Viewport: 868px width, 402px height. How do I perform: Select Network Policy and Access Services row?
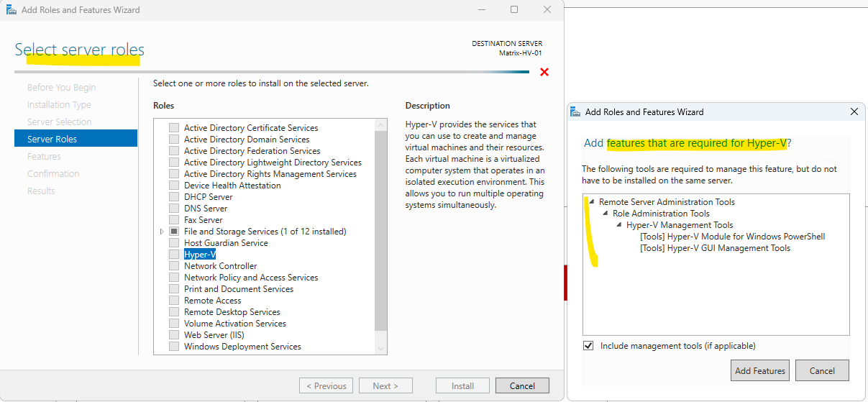[251, 278]
